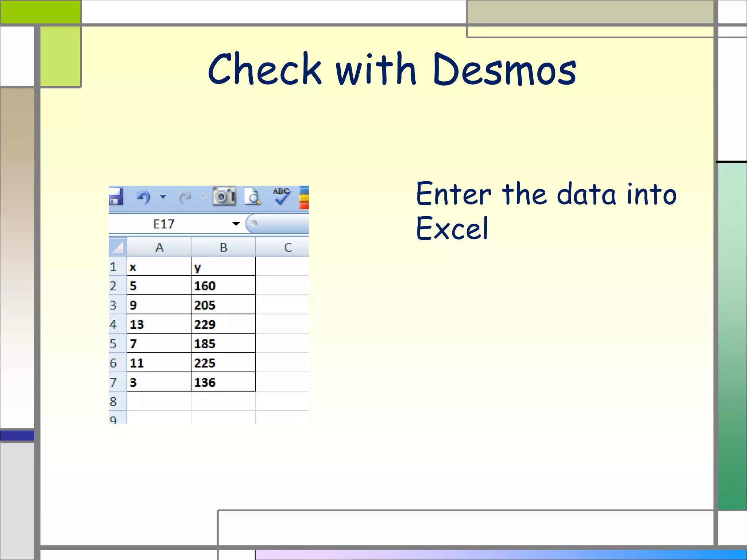Click cell with value 136
This screenshot has height=560, width=747.
pos(223,382)
